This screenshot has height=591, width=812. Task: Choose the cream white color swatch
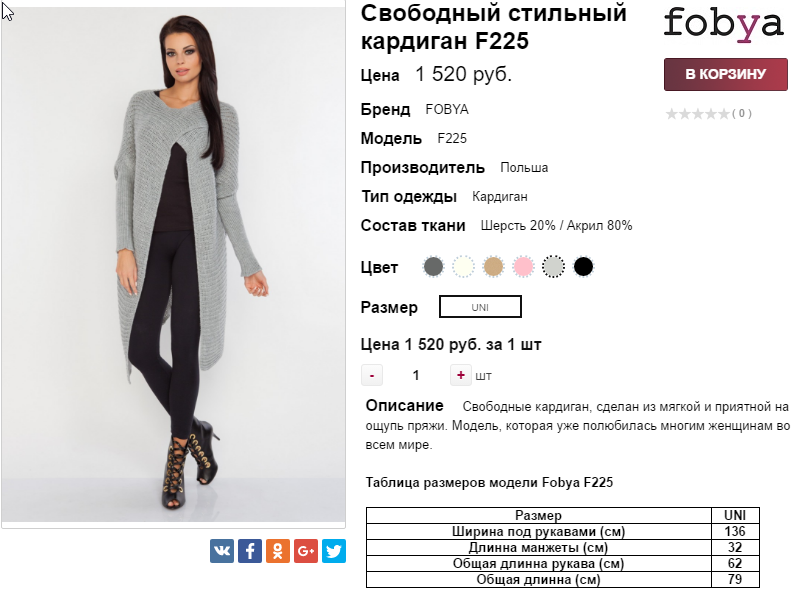click(463, 267)
